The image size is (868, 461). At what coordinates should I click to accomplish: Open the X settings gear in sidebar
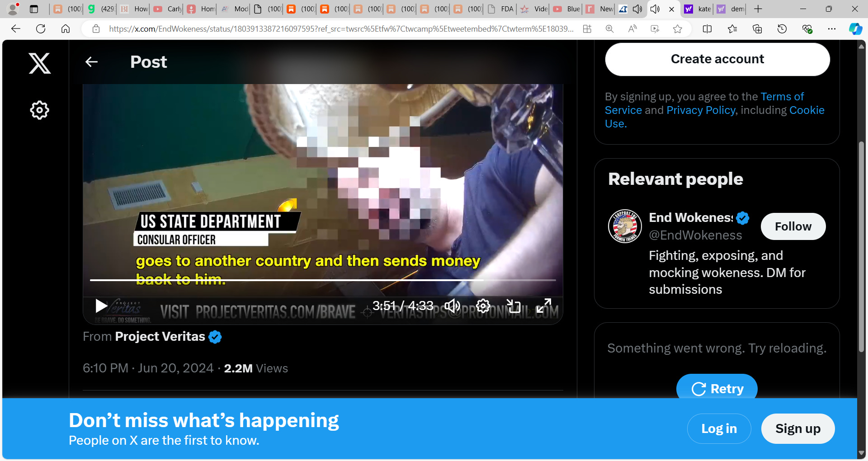coord(39,110)
